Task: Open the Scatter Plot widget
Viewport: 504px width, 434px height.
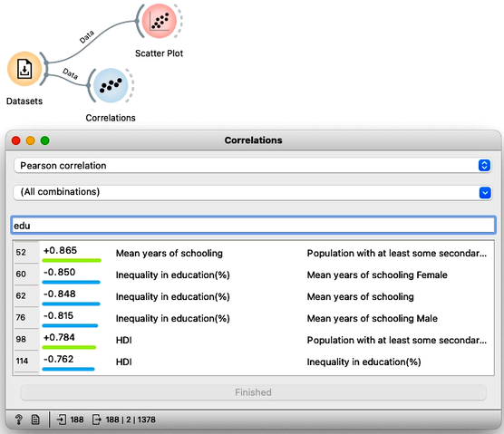Action: pyautogui.click(x=160, y=21)
